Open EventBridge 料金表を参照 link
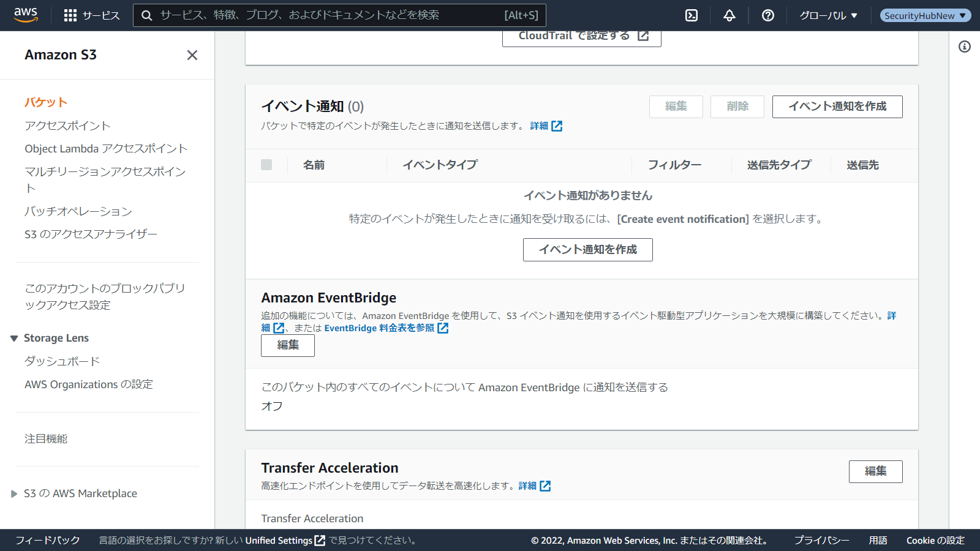Viewport: 980px width, 551px height. (x=379, y=328)
